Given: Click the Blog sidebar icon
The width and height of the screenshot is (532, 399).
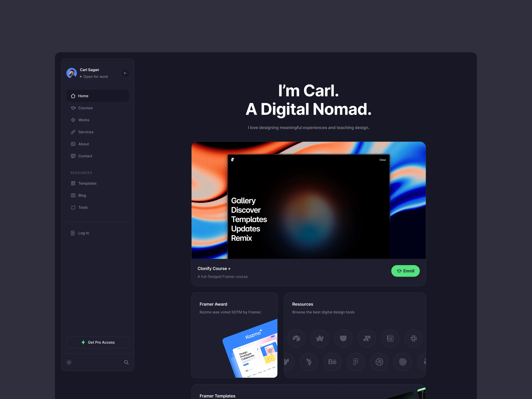Looking at the screenshot, I should click(73, 195).
